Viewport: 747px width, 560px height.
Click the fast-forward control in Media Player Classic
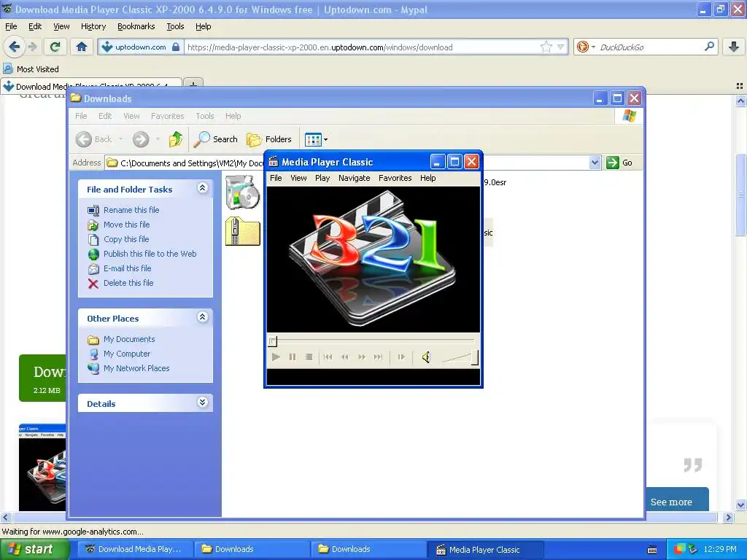[362, 357]
